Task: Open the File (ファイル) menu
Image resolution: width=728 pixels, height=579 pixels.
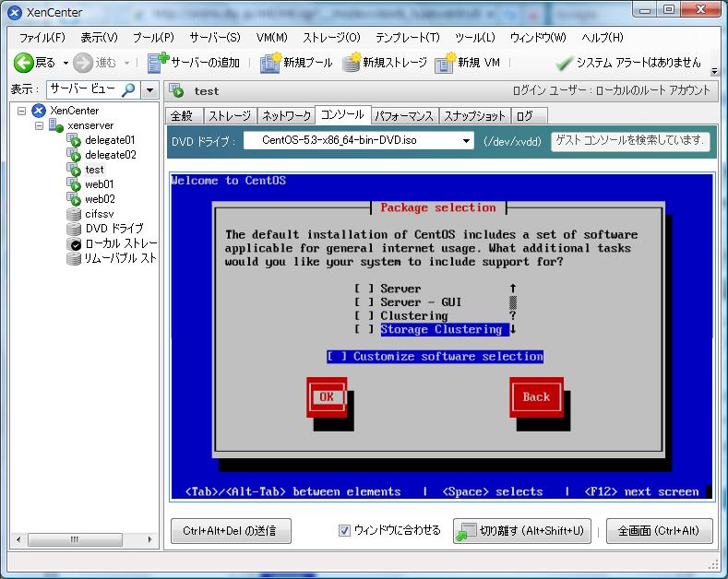Action: [x=42, y=37]
